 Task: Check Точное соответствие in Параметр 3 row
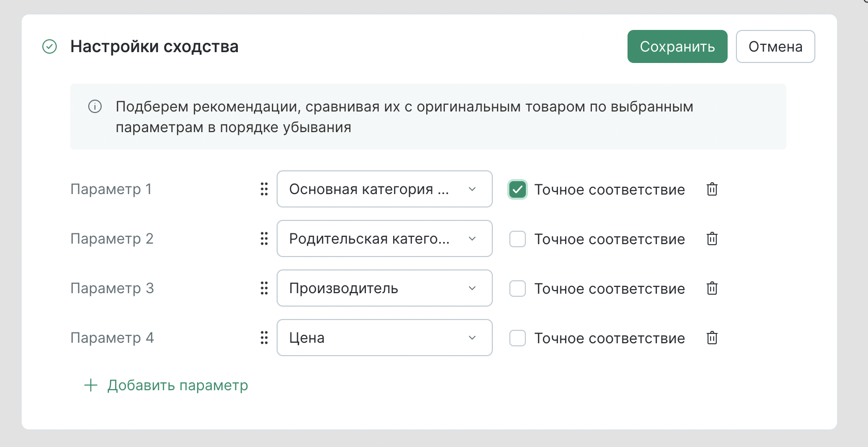pos(518,289)
